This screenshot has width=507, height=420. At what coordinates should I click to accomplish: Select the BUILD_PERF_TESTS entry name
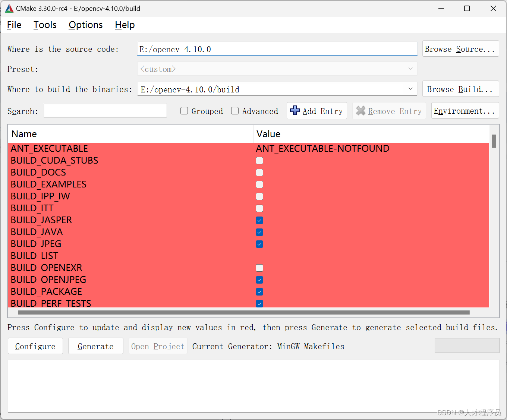click(51, 303)
